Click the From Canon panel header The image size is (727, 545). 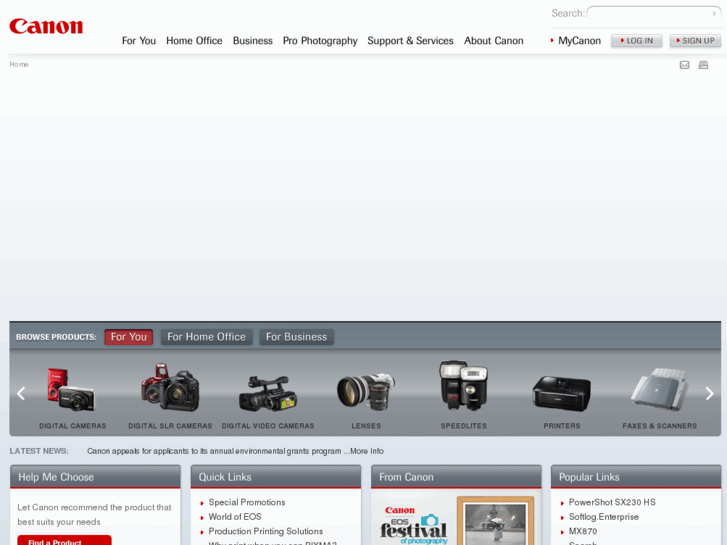click(x=456, y=477)
